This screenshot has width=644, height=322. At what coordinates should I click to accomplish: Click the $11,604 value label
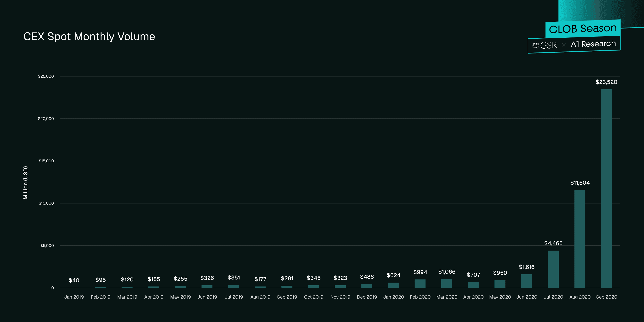point(580,183)
